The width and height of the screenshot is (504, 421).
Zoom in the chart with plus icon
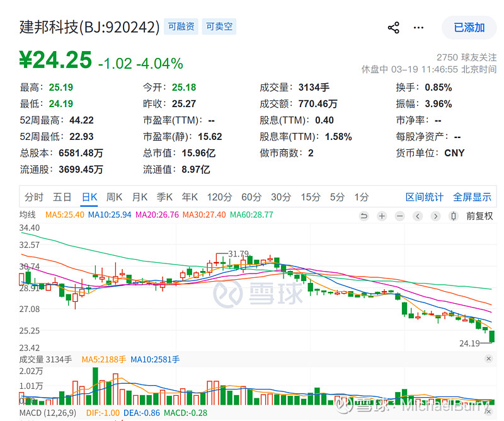(382, 216)
